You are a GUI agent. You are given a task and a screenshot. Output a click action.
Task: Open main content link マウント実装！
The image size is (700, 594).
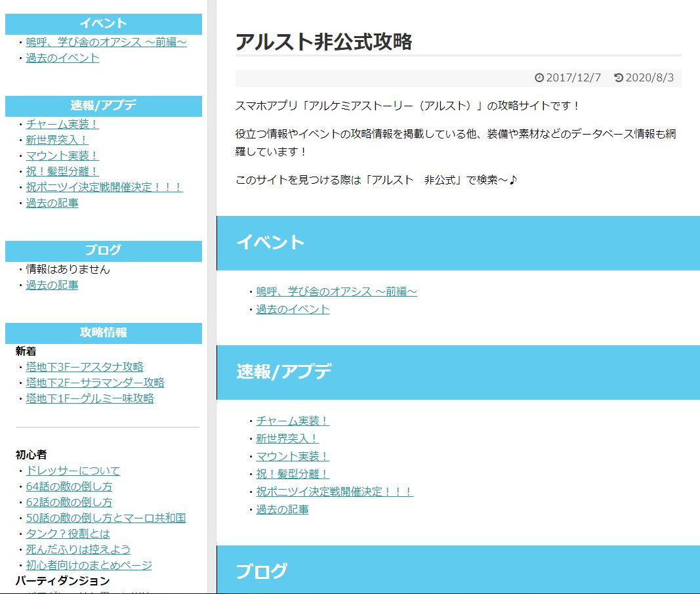tap(293, 456)
